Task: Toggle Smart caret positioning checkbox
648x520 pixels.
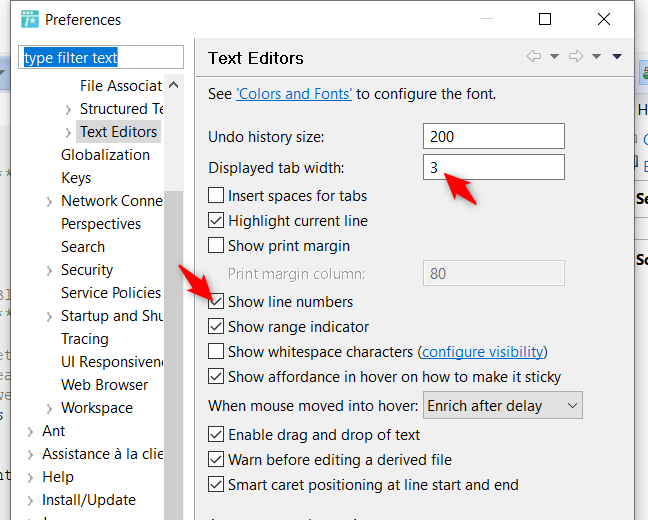Action: tap(216, 484)
